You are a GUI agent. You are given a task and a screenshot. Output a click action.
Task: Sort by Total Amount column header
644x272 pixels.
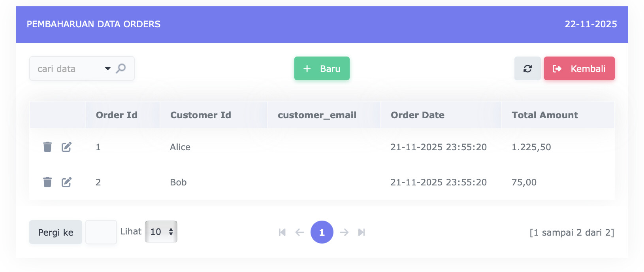coord(544,115)
